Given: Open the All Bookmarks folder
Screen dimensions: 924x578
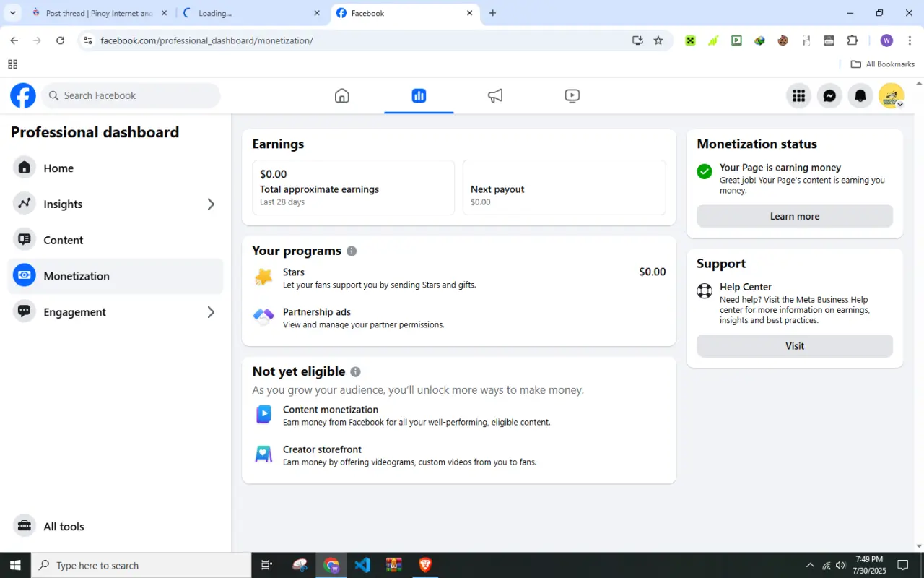Looking at the screenshot, I should [883, 64].
